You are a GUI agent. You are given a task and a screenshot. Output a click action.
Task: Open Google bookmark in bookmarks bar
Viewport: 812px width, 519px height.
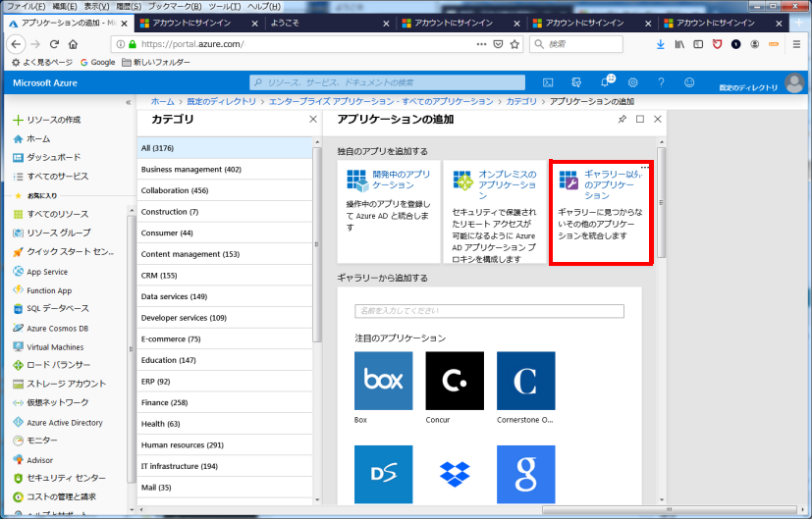[x=97, y=62]
